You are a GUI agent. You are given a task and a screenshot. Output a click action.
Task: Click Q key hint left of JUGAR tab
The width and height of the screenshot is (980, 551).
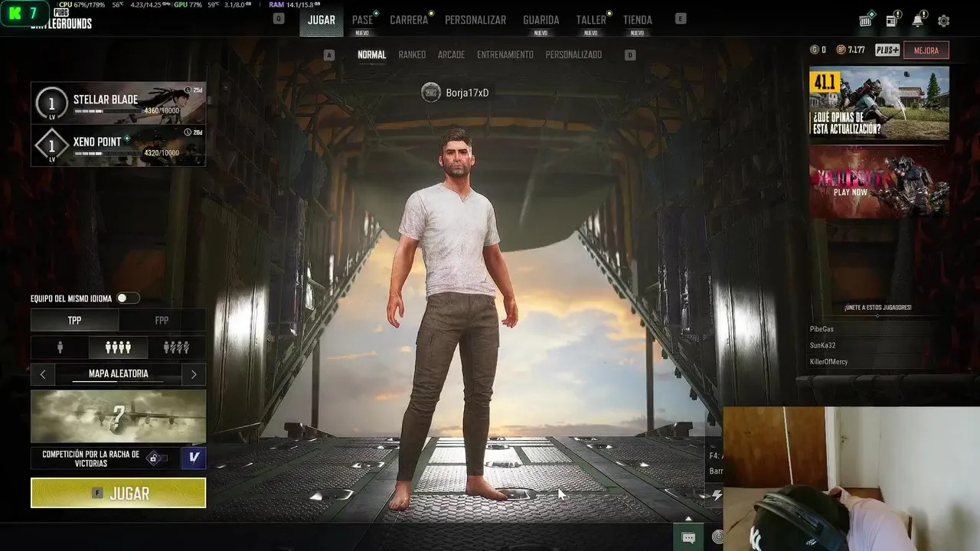[279, 18]
